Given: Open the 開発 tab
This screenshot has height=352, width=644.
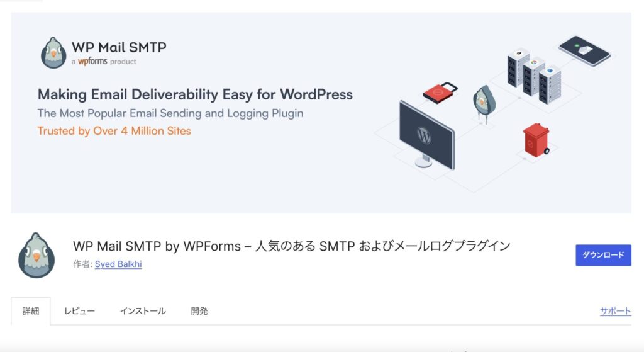Looking at the screenshot, I should tap(199, 311).
